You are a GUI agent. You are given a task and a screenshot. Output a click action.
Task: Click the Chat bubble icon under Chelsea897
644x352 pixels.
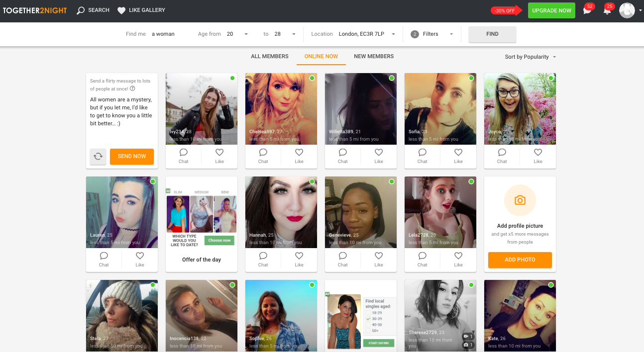pyautogui.click(x=263, y=153)
